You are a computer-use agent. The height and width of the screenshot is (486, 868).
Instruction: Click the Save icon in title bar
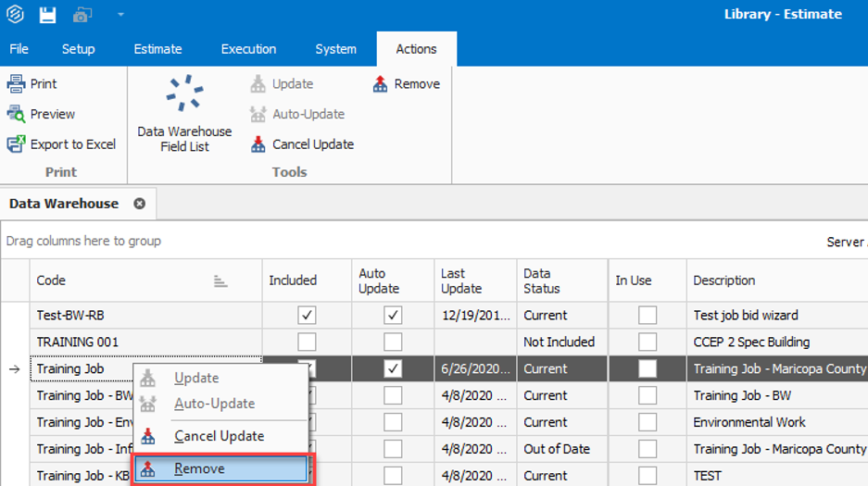pyautogui.click(x=47, y=15)
